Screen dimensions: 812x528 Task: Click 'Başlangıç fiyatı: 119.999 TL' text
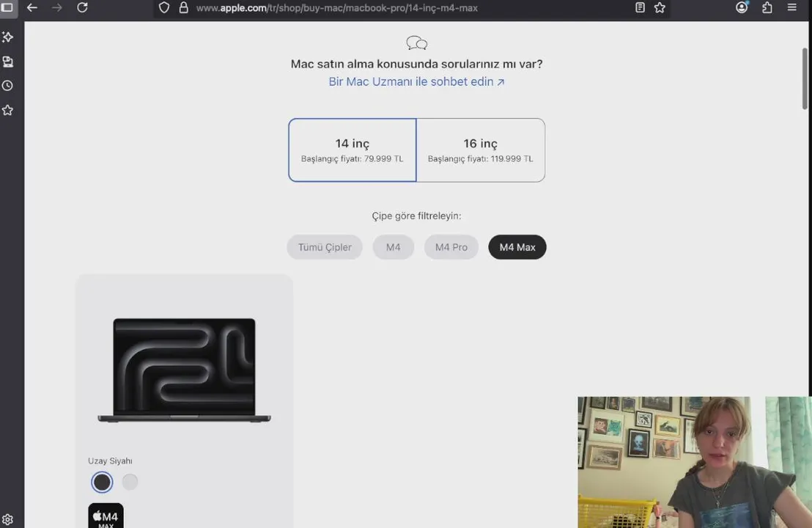point(481,158)
